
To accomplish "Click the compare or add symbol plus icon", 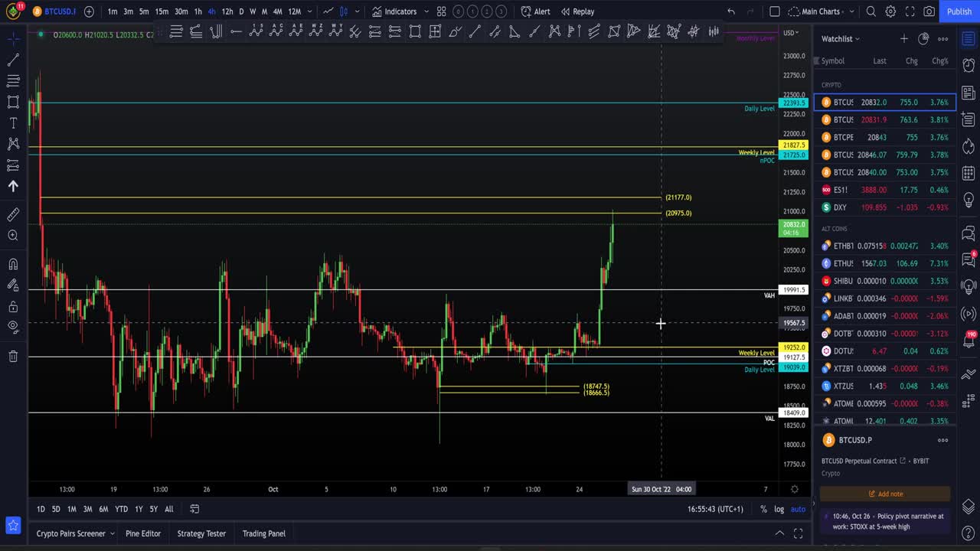I will click(89, 11).
